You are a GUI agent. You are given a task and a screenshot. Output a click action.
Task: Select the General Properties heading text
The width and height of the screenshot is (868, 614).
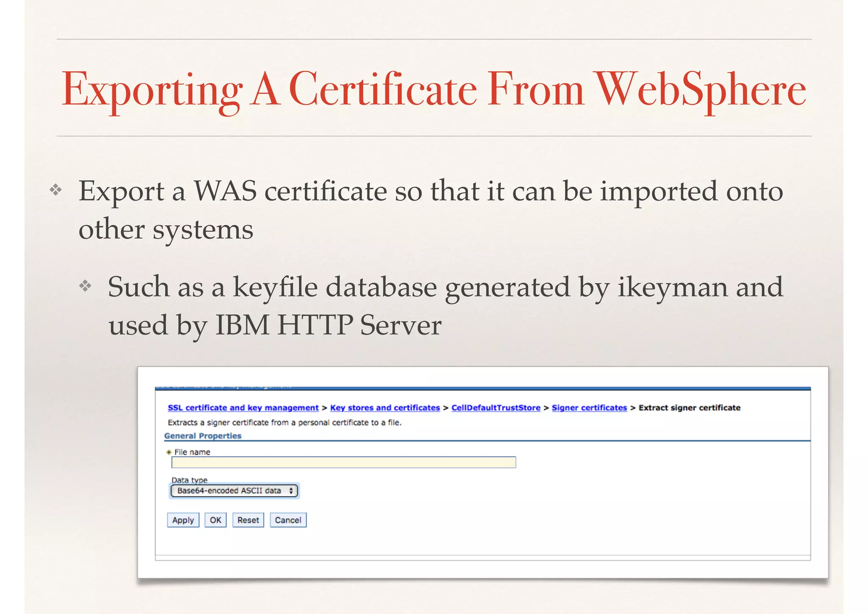(203, 435)
